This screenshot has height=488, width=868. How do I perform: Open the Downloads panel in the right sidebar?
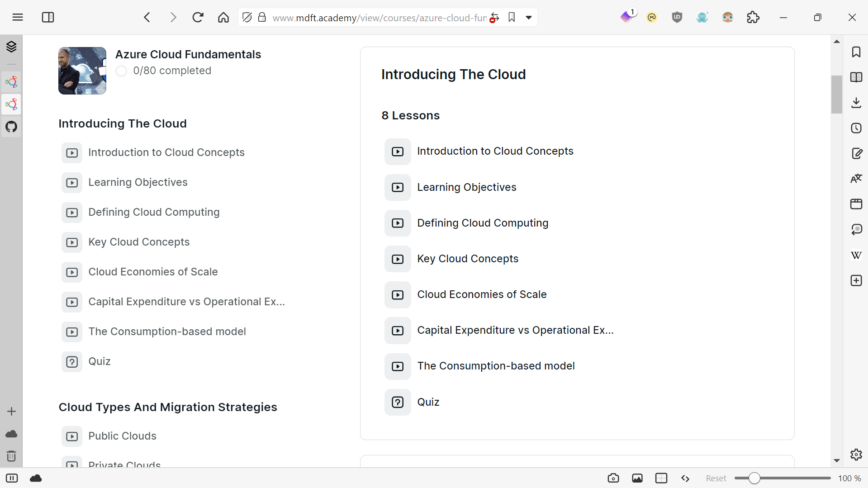(856, 103)
